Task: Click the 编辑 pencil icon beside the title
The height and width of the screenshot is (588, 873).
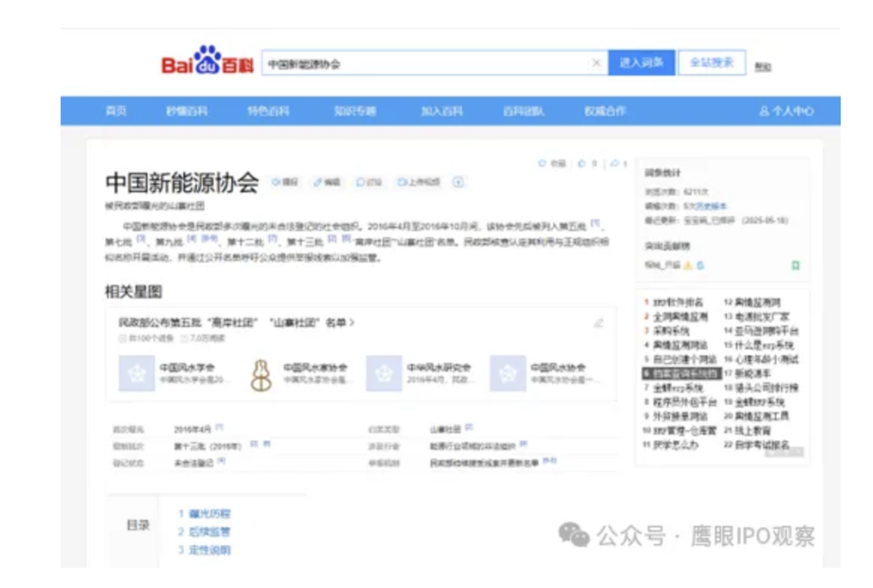Action: pos(317,182)
